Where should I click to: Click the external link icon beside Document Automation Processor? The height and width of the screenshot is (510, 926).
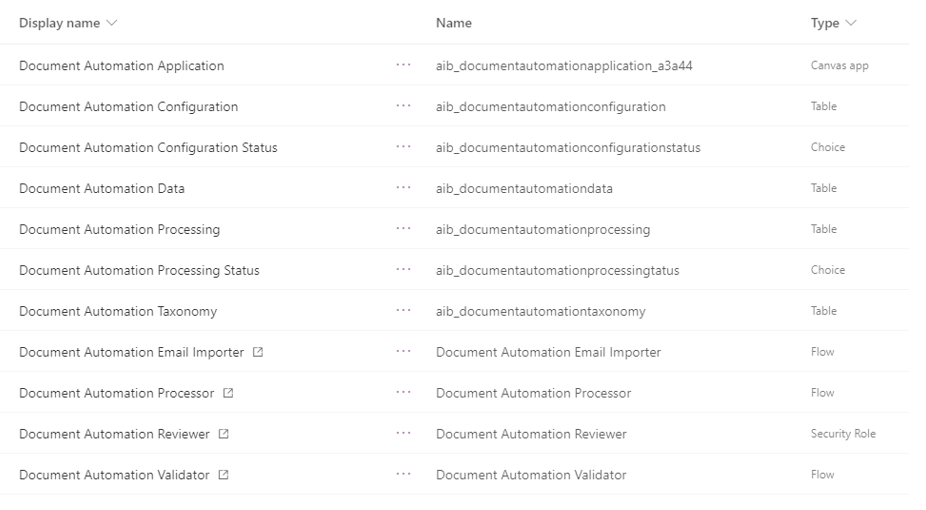pos(228,393)
